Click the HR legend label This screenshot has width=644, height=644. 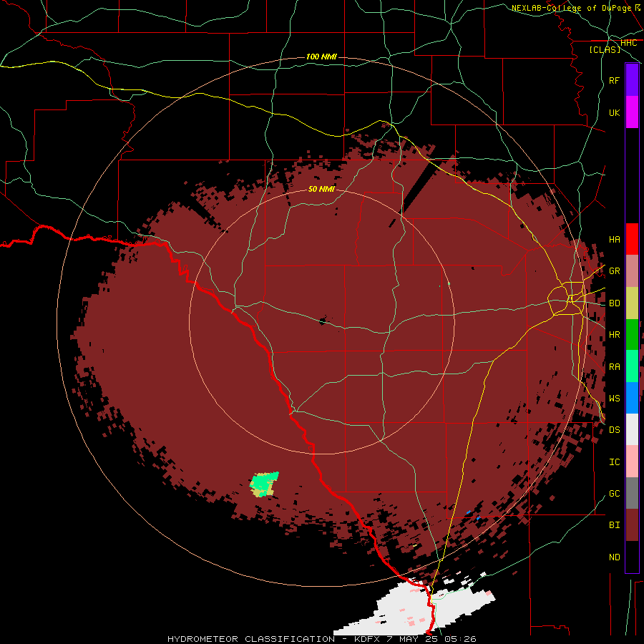click(614, 335)
